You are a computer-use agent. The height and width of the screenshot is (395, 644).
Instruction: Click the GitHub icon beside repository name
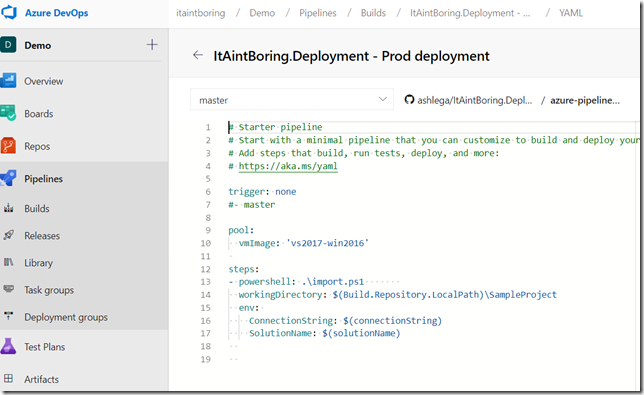tap(409, 100)
